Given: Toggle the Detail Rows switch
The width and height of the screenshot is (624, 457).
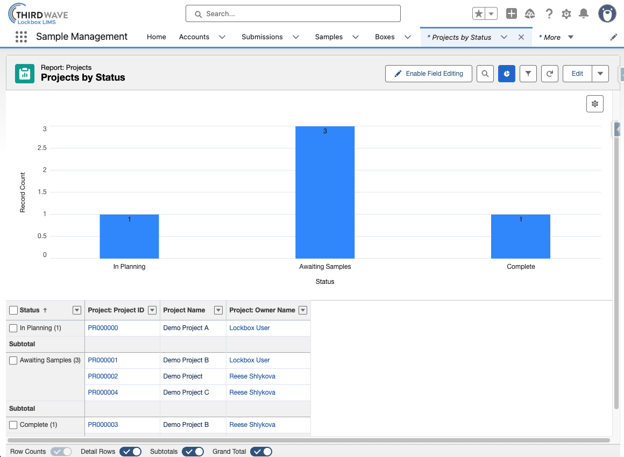Looking at the screenshot, I should pyautogui.click(x=131, y=451).
